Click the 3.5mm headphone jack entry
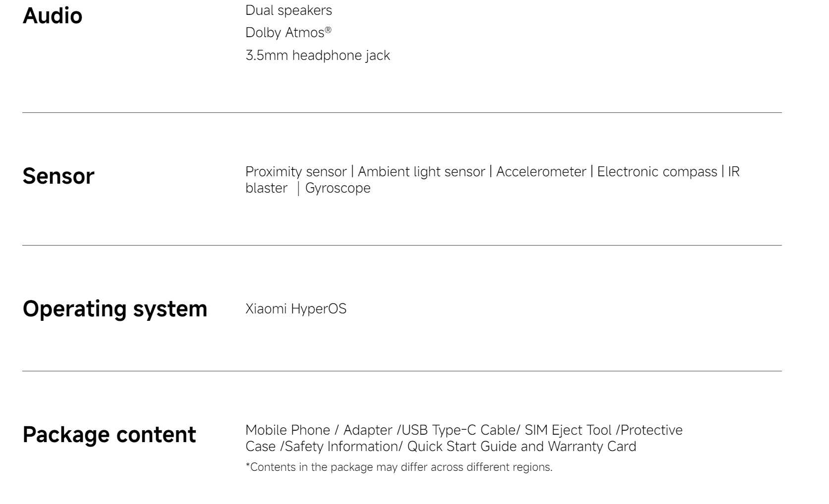Image resolution: width=829 pixels, height=504 pixels. click(x=318, y=55)
